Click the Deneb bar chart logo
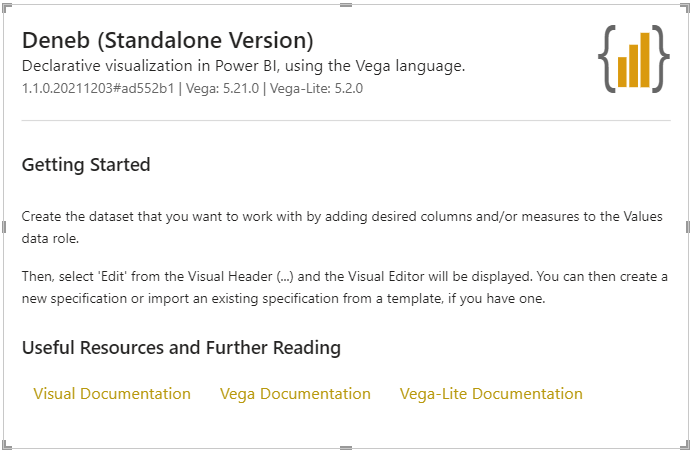Image resolution: width=694 pixels, height=454 pixels. pyautogui.click(x=633, y=59)
